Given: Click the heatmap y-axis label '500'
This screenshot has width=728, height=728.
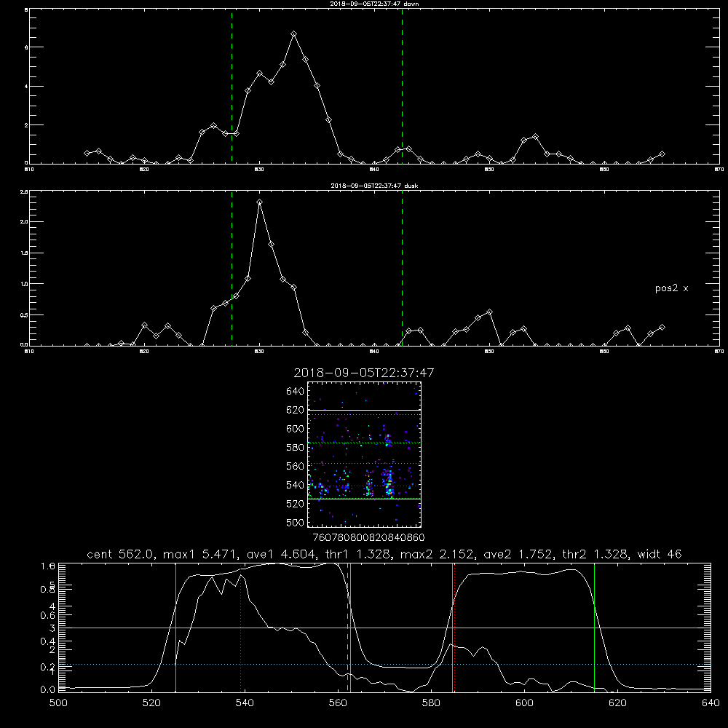Looking at the screenshot, I should click(x=296, y=522).
